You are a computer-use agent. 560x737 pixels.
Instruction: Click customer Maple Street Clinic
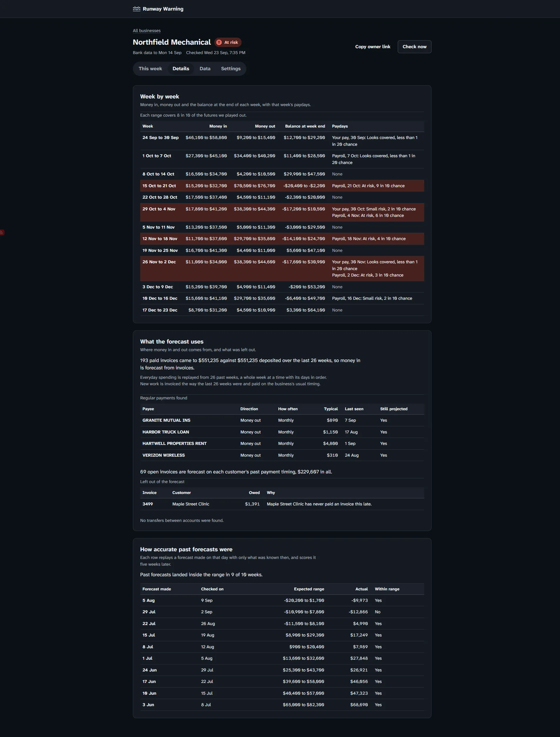tap(191, 504)
